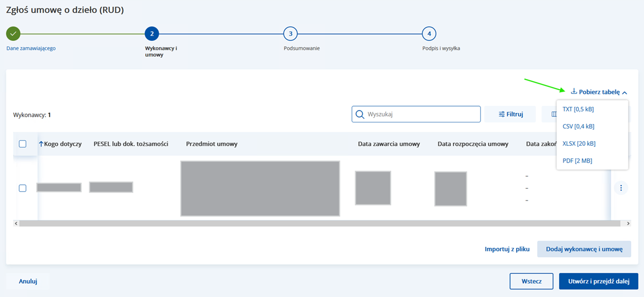Click the horizontal scrollbar right arrow
The height and width of the screenshot is (297, 644).
628,224
